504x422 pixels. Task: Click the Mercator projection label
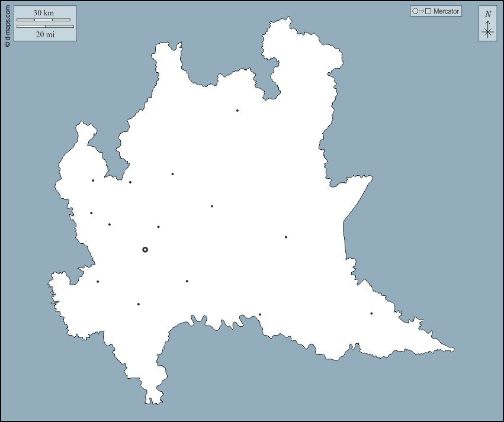(x=446, y=11)
